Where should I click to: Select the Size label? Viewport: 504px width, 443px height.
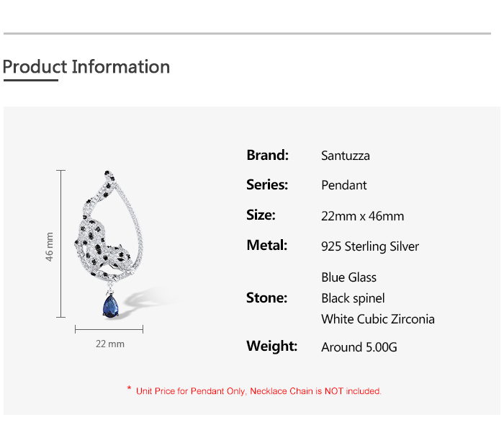click(x=261, y=215)
